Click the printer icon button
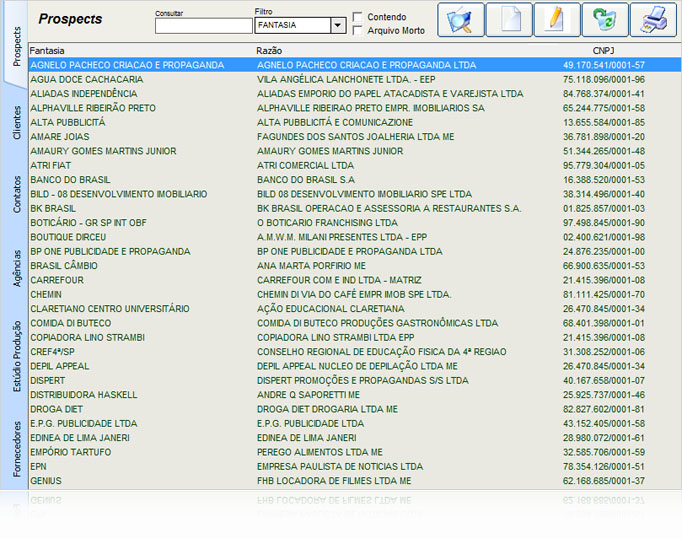This screenshot has height=539, width=682. pos(653,20)
